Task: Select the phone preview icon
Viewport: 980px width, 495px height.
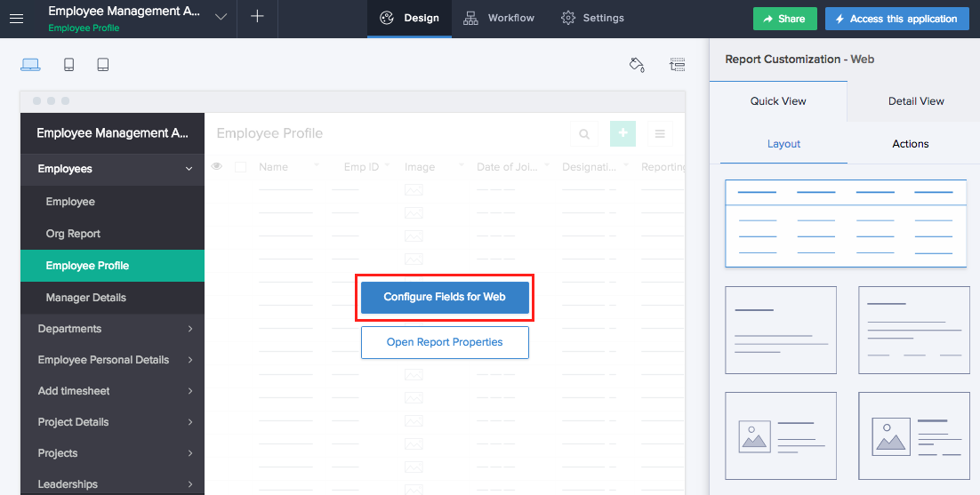Action: click(x=69, y=64)
